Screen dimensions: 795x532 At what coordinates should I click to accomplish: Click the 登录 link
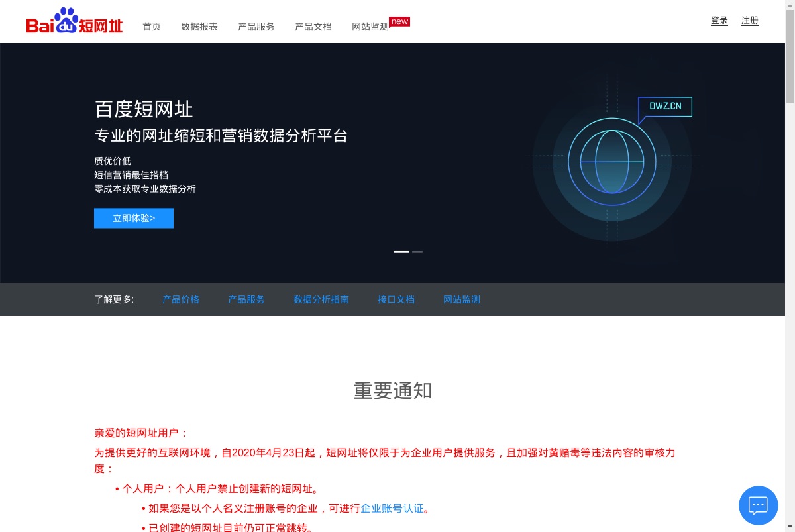pyautogui.click(x=719, y=21)
